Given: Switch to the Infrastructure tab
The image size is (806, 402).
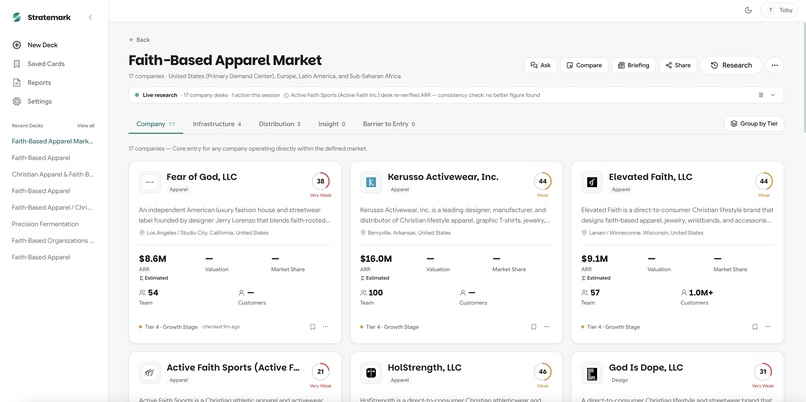Looking at the screenshot, I should (217, 124).
